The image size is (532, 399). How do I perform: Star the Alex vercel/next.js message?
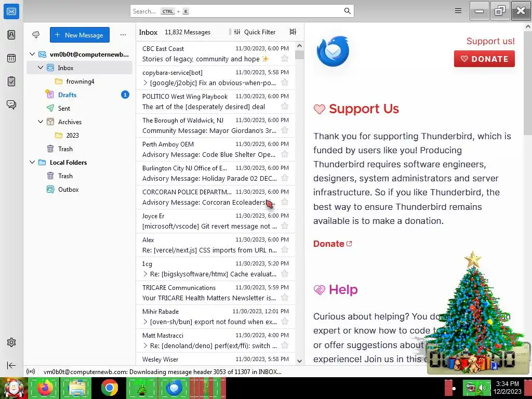pyautogui.click(x=285, y=250)
